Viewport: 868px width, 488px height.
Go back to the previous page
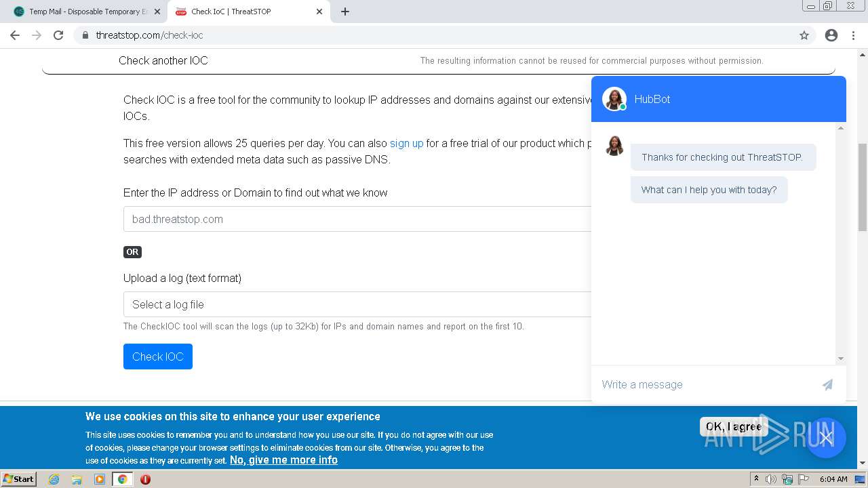(15, 35)
